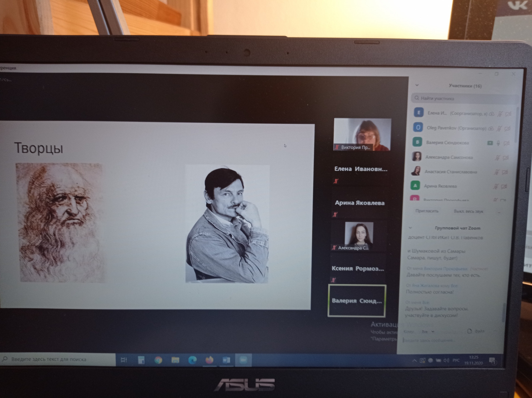This screenshot has width=532, height=398.
Task: Toggle camera icon in Валерия Сюндюкова row
Action: coord(507,143)
